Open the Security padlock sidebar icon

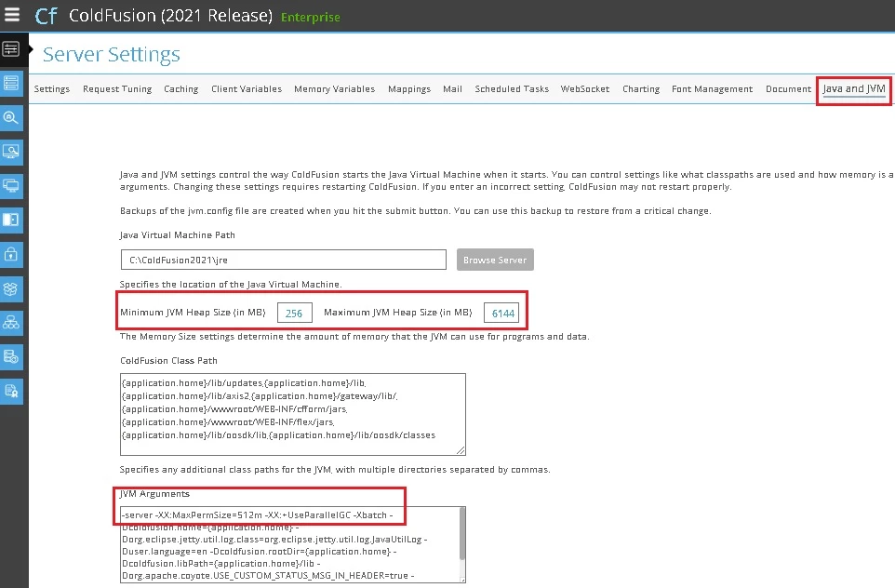(x=11, y=254)
